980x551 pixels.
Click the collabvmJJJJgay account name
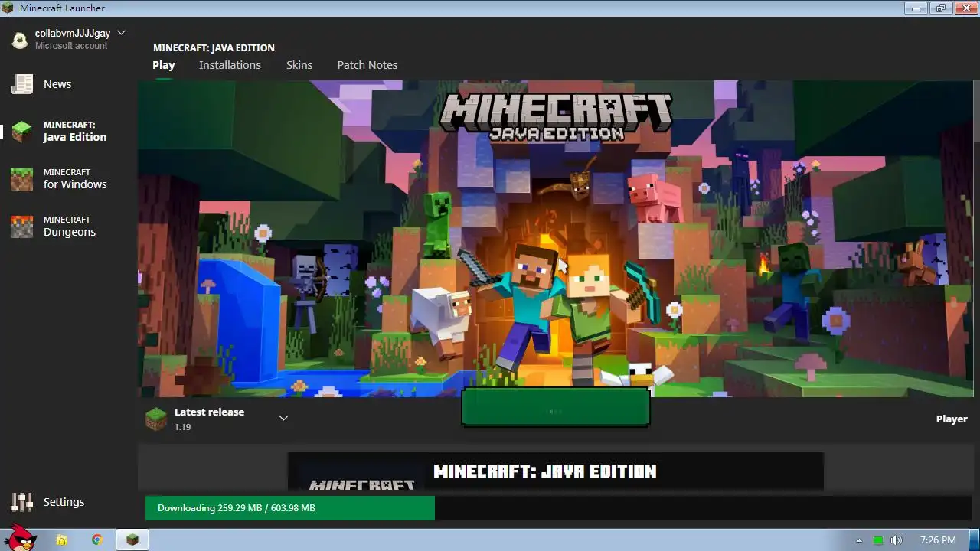pos(73,34)
